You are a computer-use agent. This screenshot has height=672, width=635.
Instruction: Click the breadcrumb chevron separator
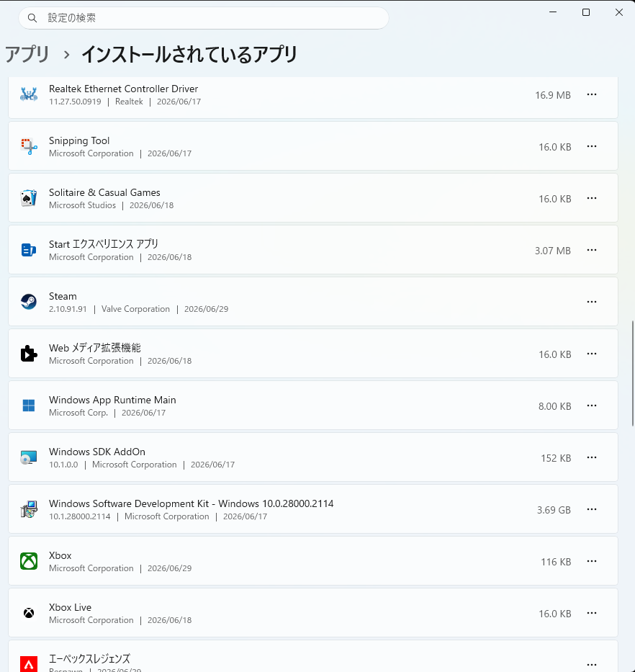66,55
